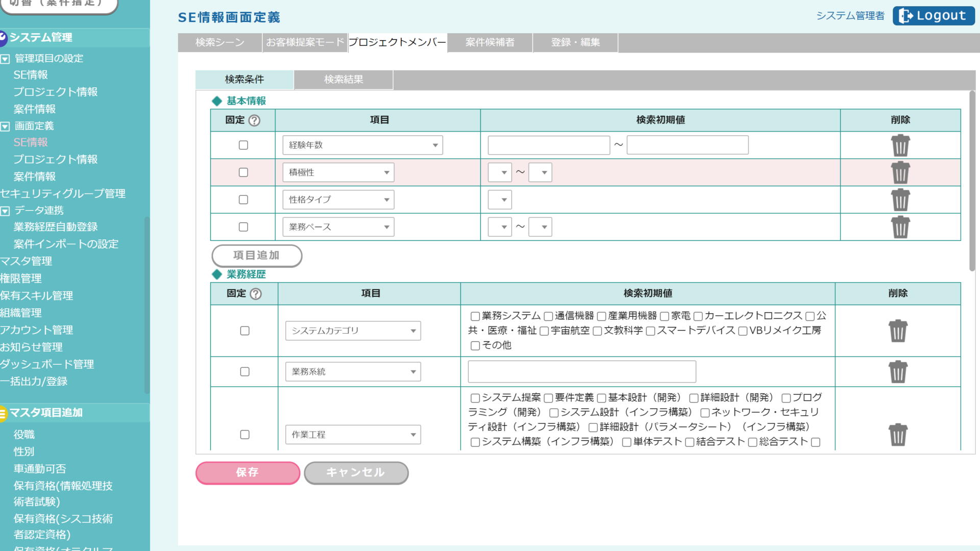Click trash icon for 業務ペース row

[900, 227]
